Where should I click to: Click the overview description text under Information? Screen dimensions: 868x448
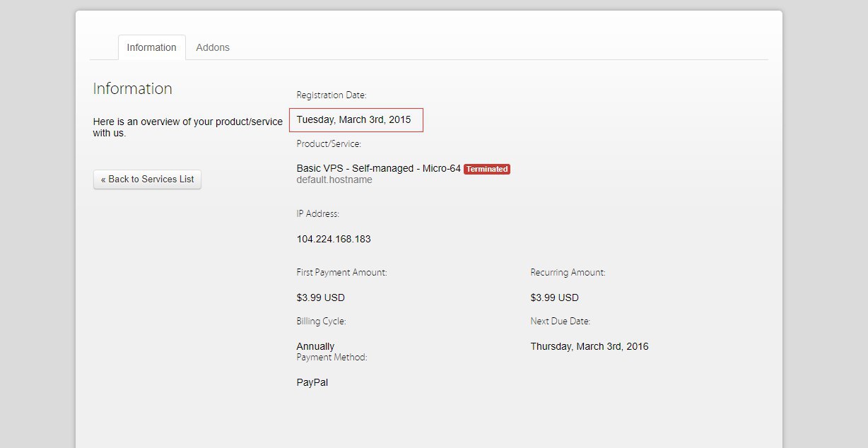click(187, 127)
